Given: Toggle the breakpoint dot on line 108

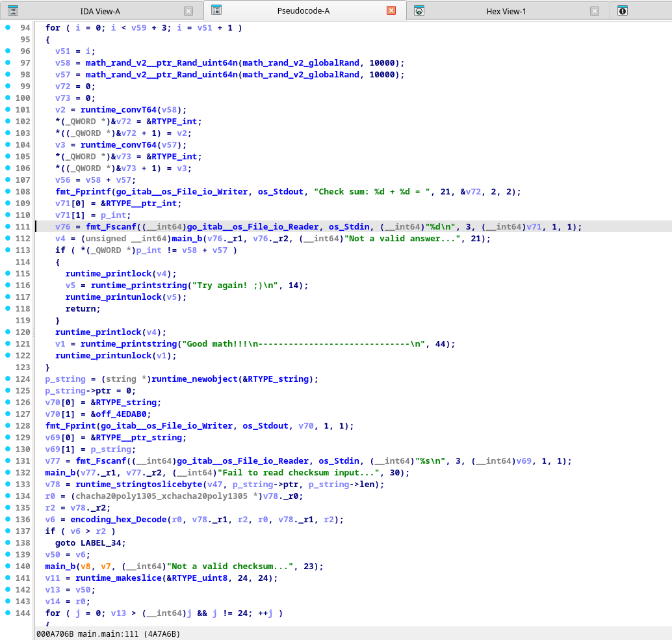Looking at the screenshot, I should point(6,191).
